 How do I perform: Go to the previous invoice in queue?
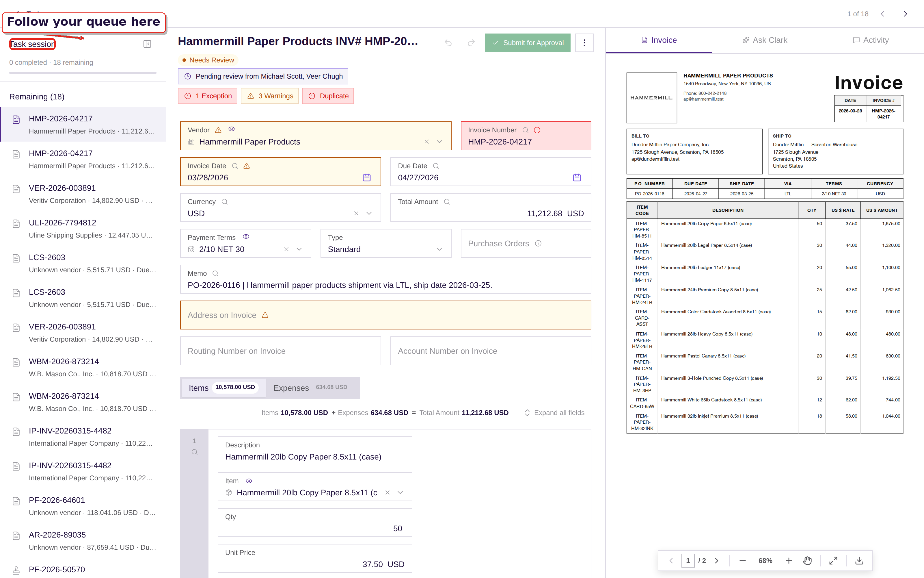(882, 14)
